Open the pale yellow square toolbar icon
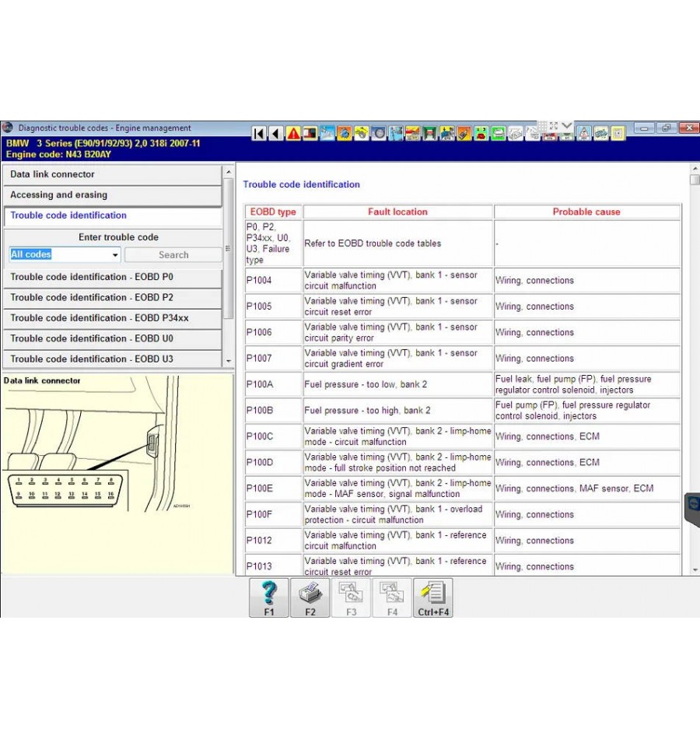The height and width of the screenshot is (739, 700). [618, 133]
